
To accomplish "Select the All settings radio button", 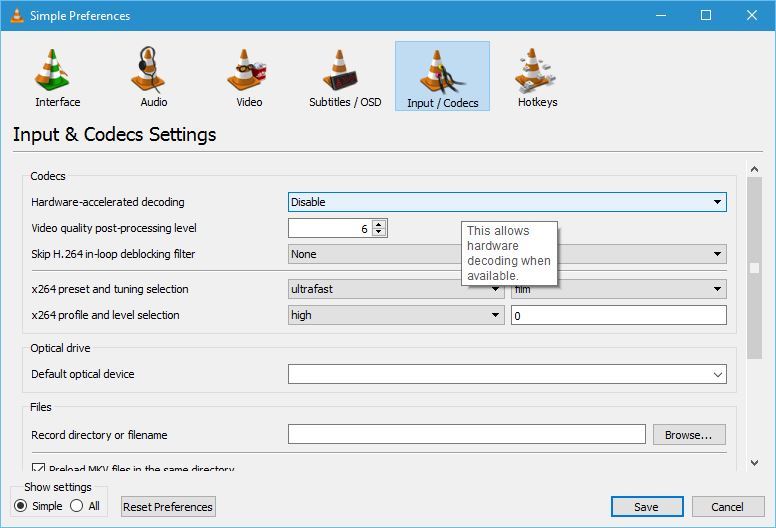I will (x=77, y=506).
